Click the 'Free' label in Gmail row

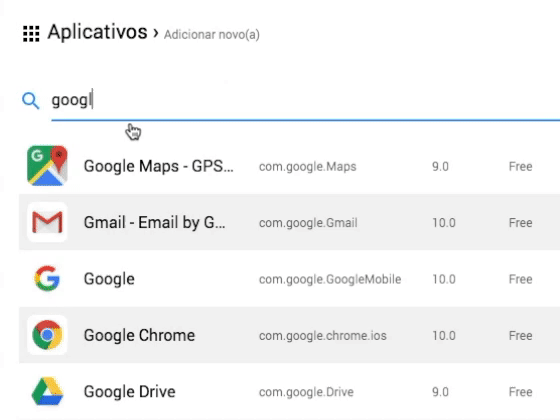tap(520, 223)
